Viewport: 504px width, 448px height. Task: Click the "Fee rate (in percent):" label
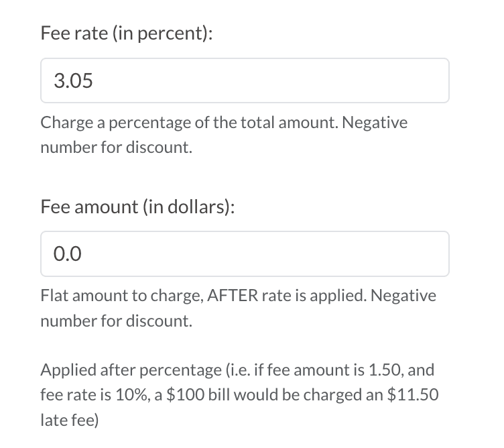[127, 33]
